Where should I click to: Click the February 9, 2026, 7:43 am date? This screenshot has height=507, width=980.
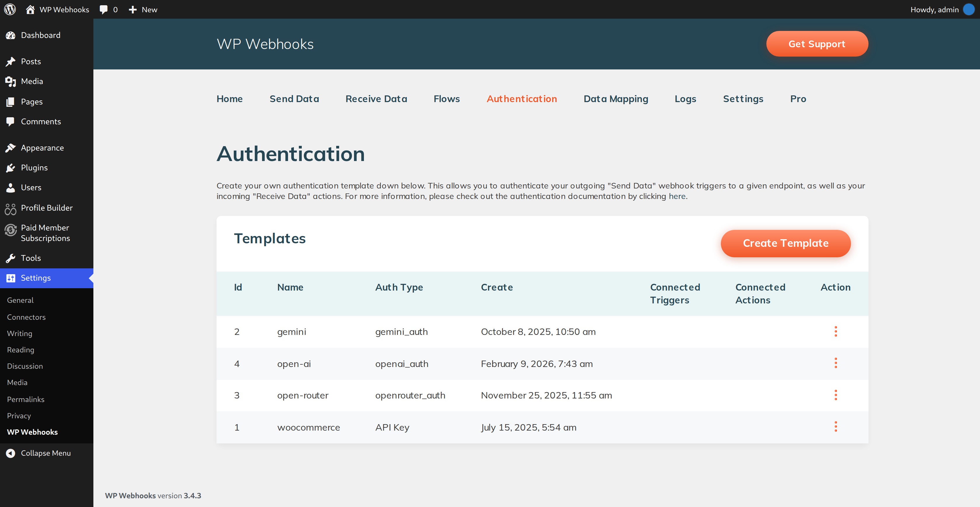point(537,363)
